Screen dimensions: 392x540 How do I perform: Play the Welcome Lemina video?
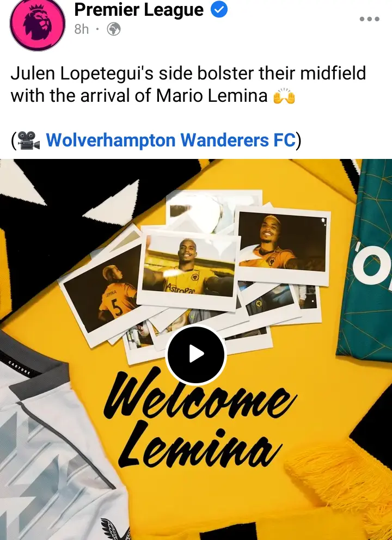196,354
